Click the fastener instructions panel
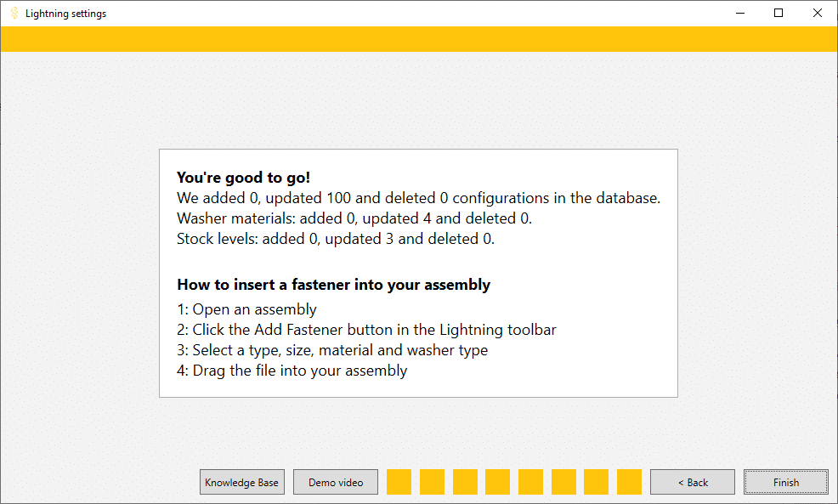Viewport: 838px width, 504px height. click(418, 272)
